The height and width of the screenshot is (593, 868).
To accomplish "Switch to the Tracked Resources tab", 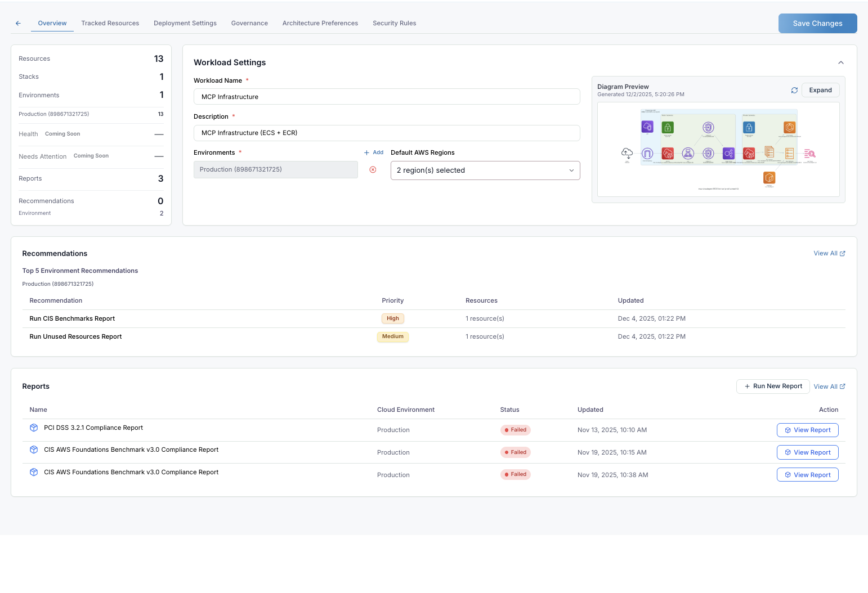I will coord(110,23).
